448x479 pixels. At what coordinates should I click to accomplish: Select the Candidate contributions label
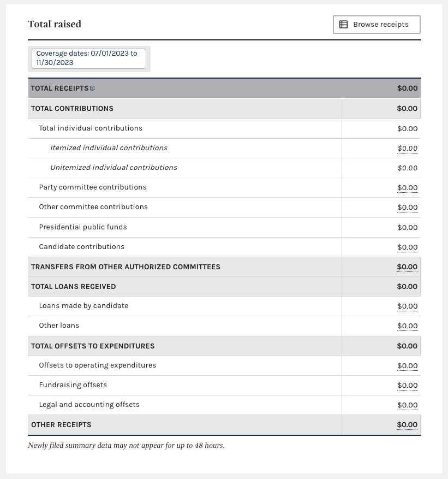tap(82, 246)
